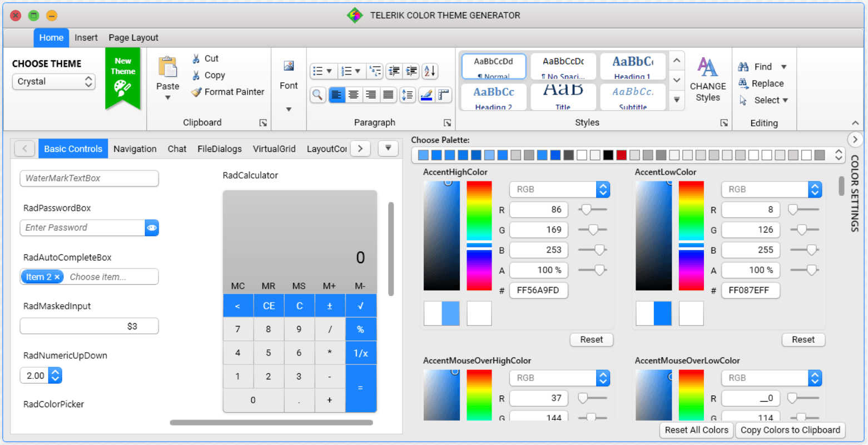
Task: Click the New Theme green ribbon icon
Action: pos(123,78)
